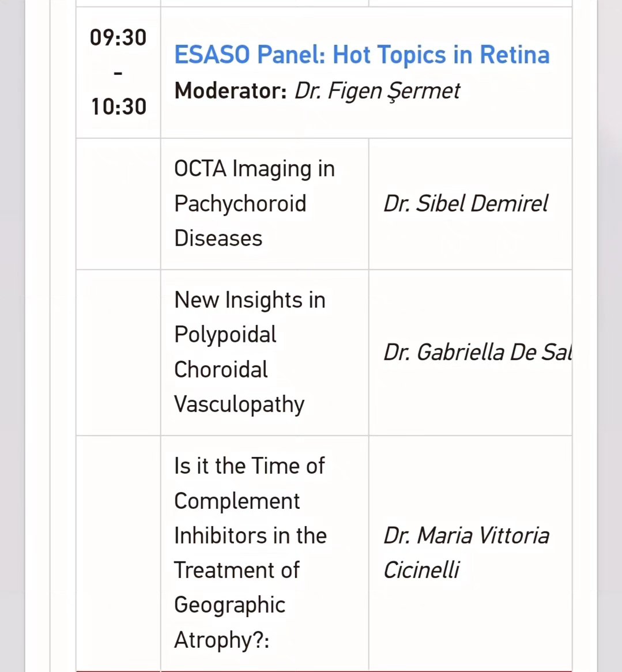Click the bold Moderator label
This screenshot has height=672, width=622.
231,91
